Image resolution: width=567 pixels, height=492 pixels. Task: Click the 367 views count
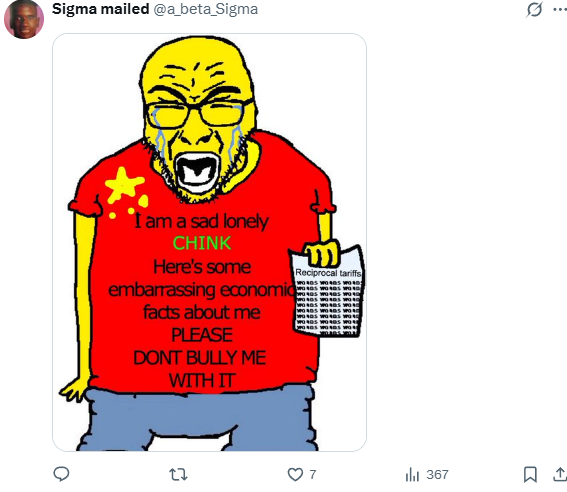pyautogui.click(x=438, y=474)
